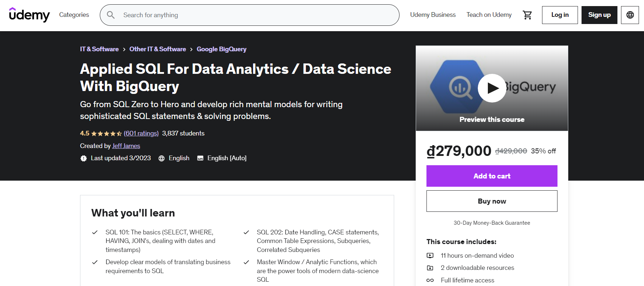Open IT & Software breadcrumb
This screenshot has height=286, width=644.
pos(99,49)
